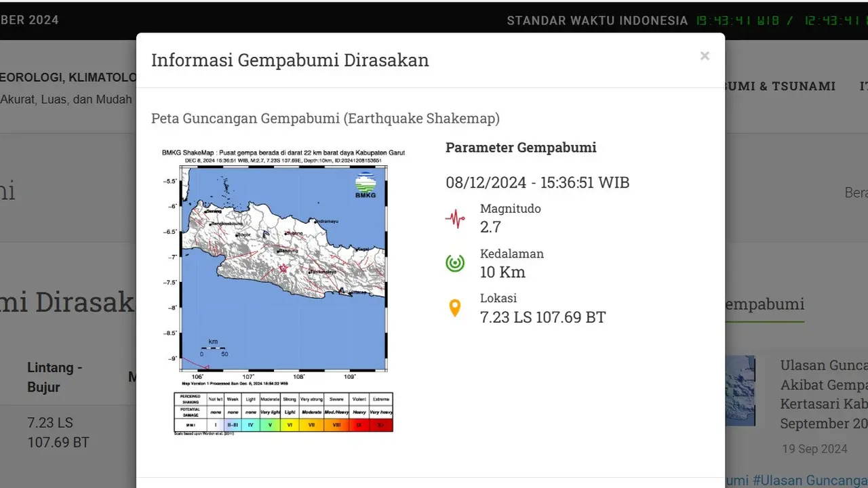868x488 pixels.
Task: Open the Ulasan Guncangan article link
Action: tap(824, 394)
